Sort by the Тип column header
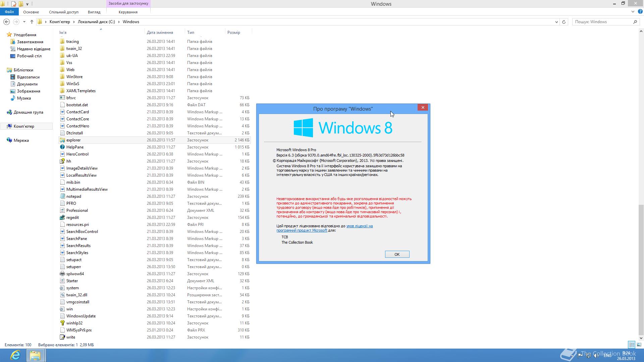644x362 pixels. [x=205, y=33]
